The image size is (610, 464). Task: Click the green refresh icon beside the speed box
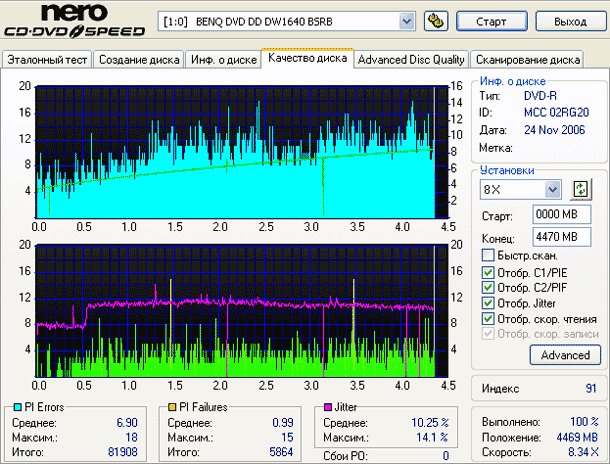point(581,189)
